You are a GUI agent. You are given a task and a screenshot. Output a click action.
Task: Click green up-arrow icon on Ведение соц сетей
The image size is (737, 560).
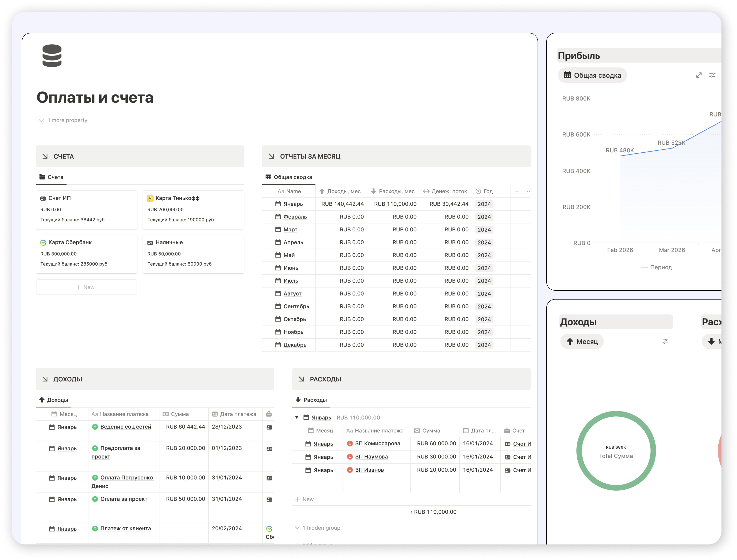[x=95, y=427]
